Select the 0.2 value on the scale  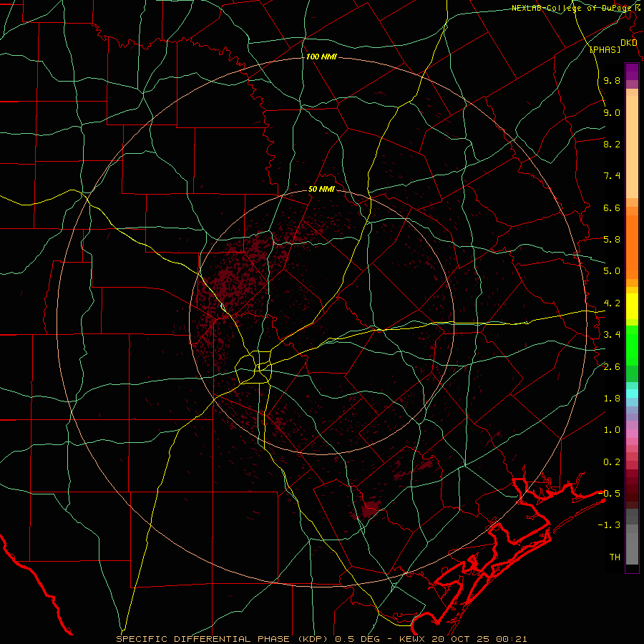click(x=612, y=462)
